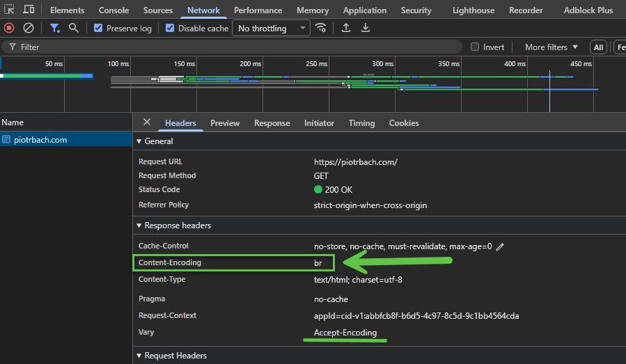Viewport: 626px width, 364px height.
Task: Click the Pragma no-cache value
Action: coord(331,299)
